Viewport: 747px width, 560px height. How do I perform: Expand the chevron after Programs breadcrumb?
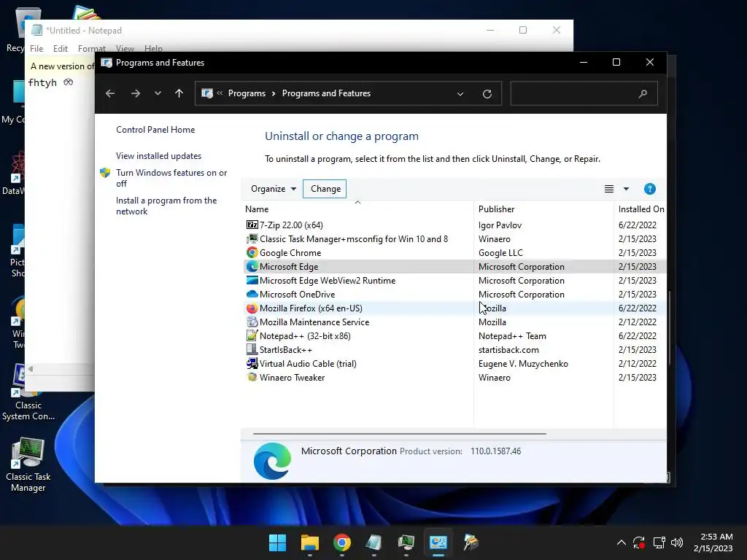pyautogui.click(x=274, y=93)
